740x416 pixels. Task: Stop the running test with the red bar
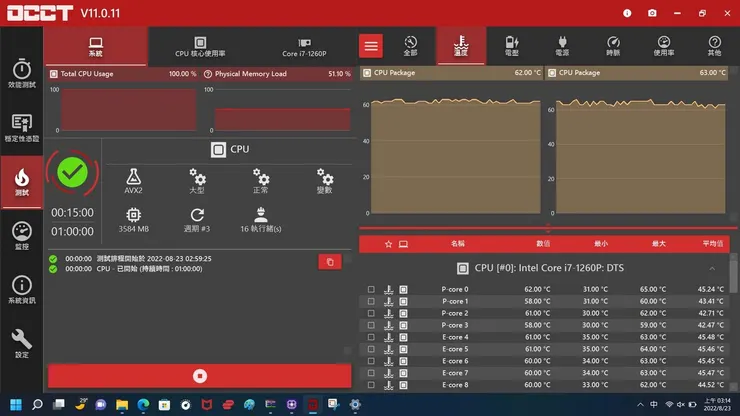pyautogui.click(x=200, y=376)
